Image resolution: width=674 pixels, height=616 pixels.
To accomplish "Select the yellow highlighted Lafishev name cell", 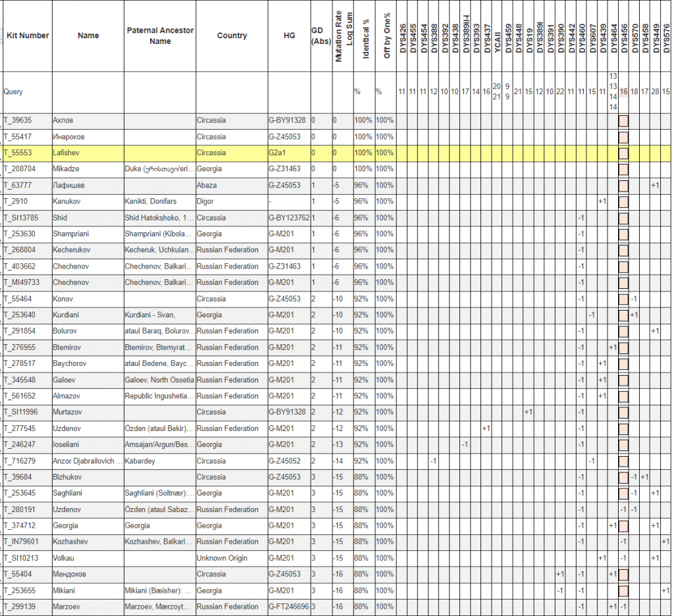I will tap(88, 153).
